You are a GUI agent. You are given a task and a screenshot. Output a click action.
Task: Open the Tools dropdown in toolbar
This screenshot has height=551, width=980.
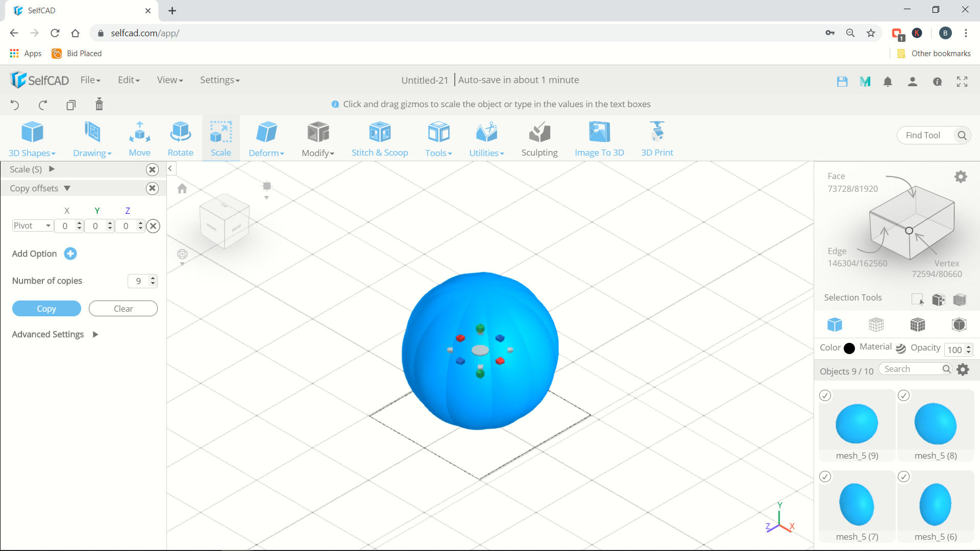[x=438, y=139]
